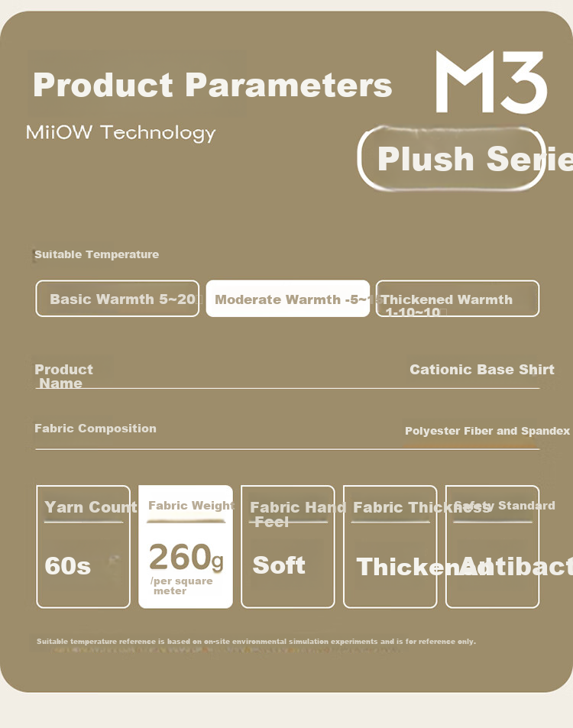This screenshot has width=573, height=728.
Task: Click the M3 logo
Action: (x=491, y=82)
